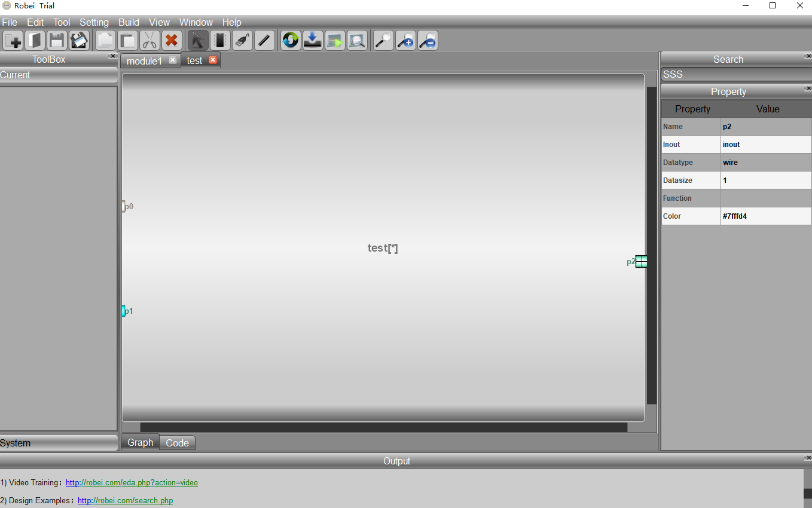Open the Build menu
Screen dimensions: 812x508
point(129,22)
